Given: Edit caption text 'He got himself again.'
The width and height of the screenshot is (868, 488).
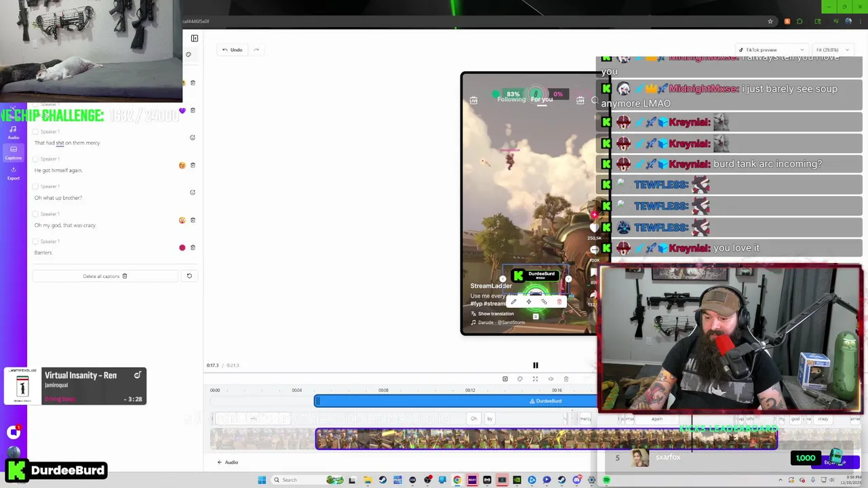Looking at the screenshot, I should [x=58, y=170].
